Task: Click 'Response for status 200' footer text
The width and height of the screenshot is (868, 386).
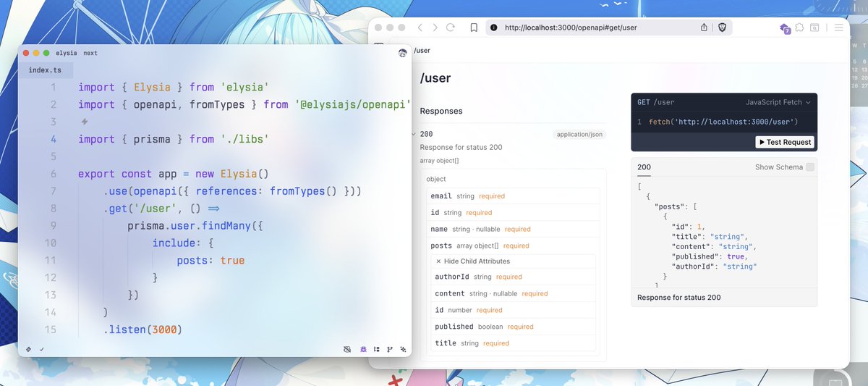Action: tap(679, 298)
